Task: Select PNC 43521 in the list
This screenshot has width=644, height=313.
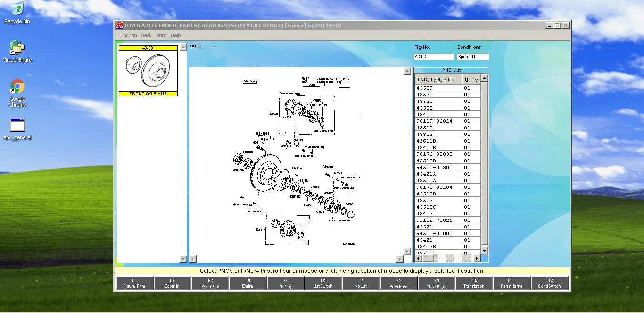Action: click(438, 227)
